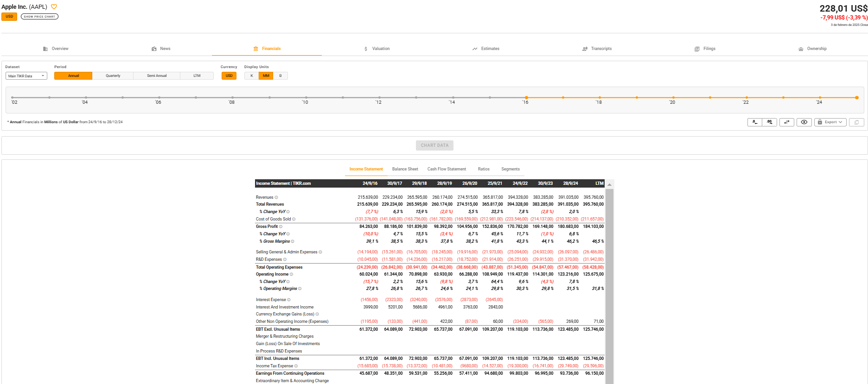Image resolution: width=868 pixels, height=384 pixels.
Task: Click info icon beside R&D Expenses
Action: [285, 259]
